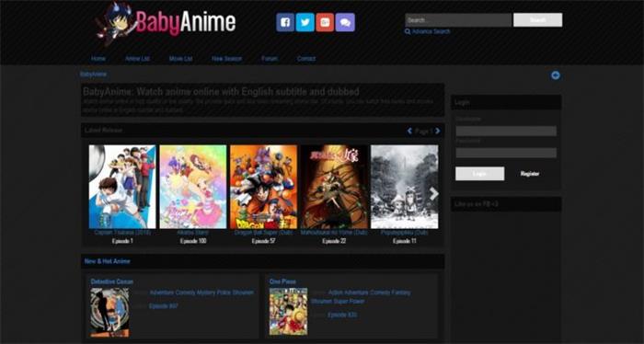Select the Home menu item

click(98, 59)
